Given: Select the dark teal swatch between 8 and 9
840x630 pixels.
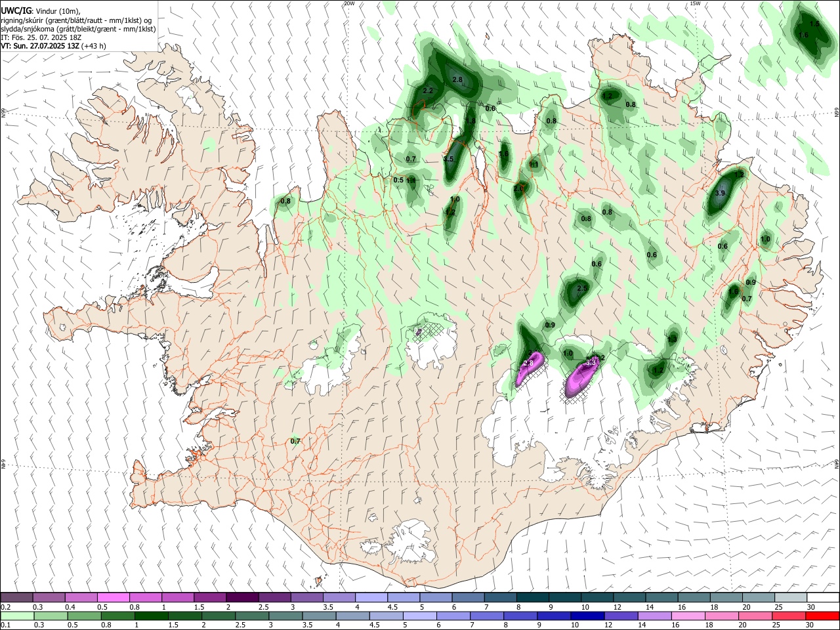Looking at the screenshot, I should pos(533,597).
